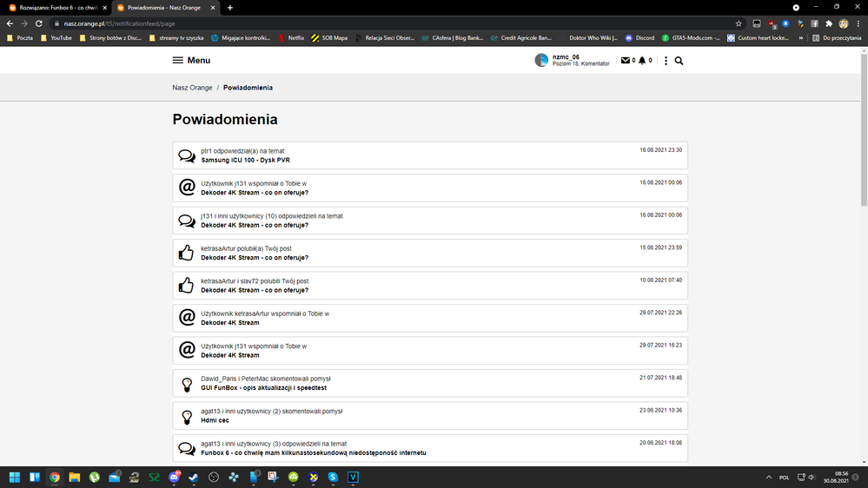Open the private messages envelope icon
Image resolution: width=868 pixels, height=488 pixels.
click(626, 60)
